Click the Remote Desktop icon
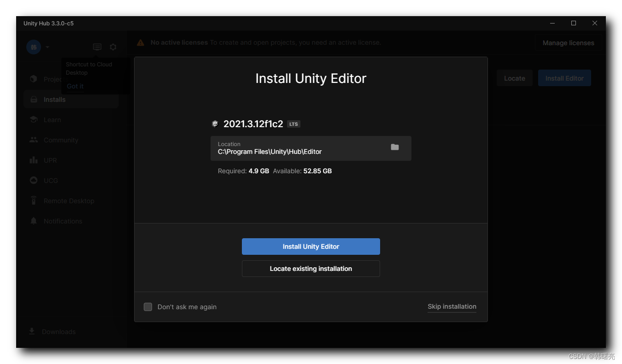The image size is (622, 364). [x=34, y=200]
